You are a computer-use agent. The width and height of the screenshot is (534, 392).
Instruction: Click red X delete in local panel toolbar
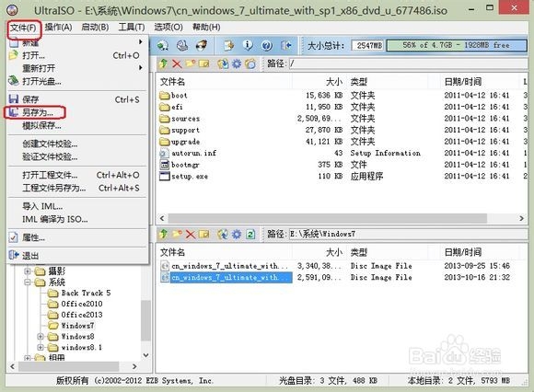(190, 234)
